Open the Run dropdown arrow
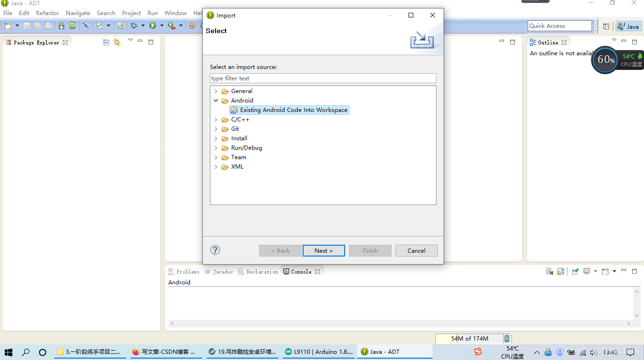Screen dimensions: 644x360 pos(162,26)
